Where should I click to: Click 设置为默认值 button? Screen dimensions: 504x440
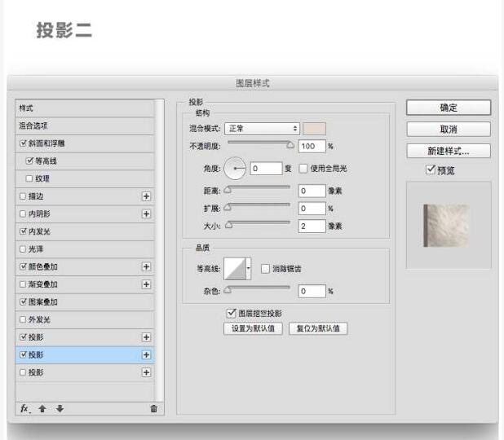(253, 328)
